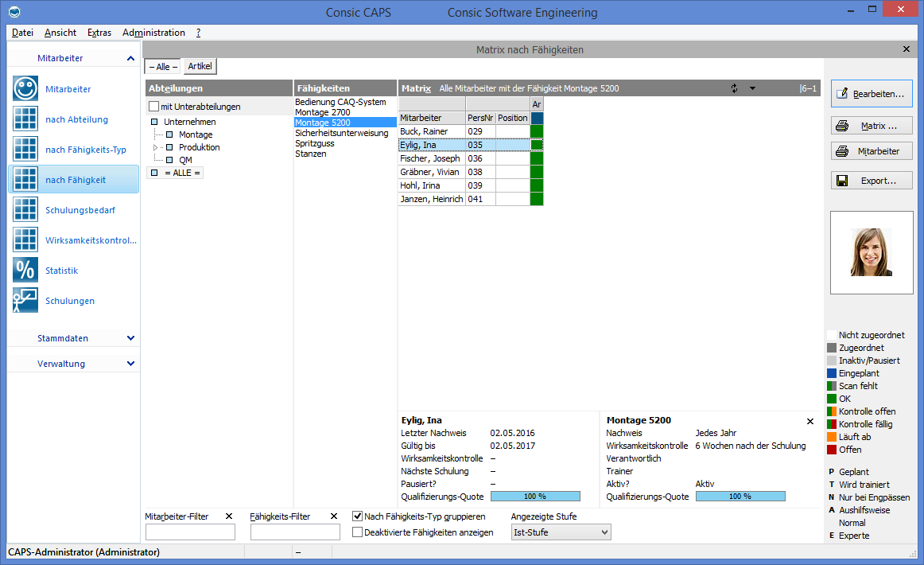This screenshot has height=565, width=924.
Task: Click the Bearbeiten button
Action: pos(872,94)
